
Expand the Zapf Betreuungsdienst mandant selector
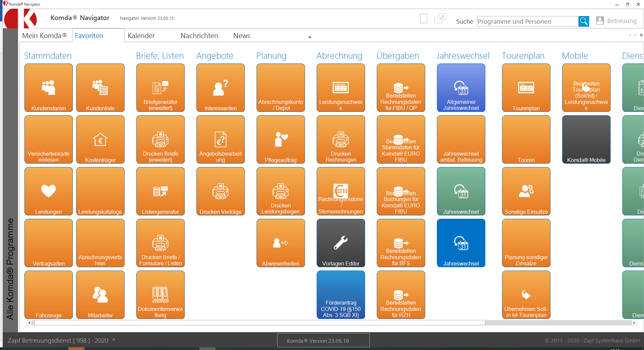pyautogui.click(x=61, y=340)
